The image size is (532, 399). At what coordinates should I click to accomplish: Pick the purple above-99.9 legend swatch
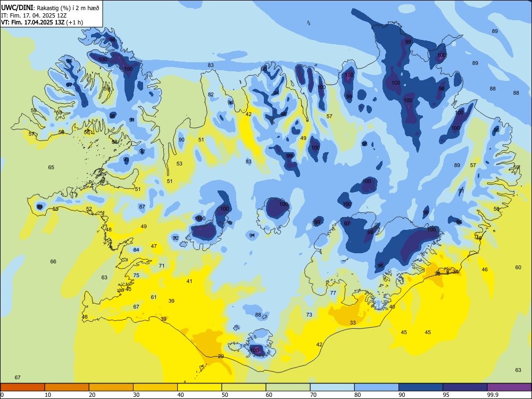[x=509, y=387]
